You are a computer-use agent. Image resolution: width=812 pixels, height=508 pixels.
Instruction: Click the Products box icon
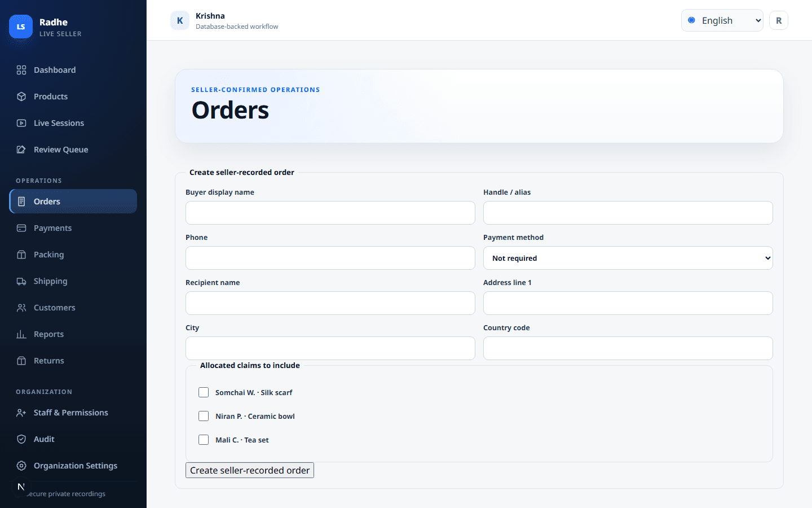click(21, 97)
